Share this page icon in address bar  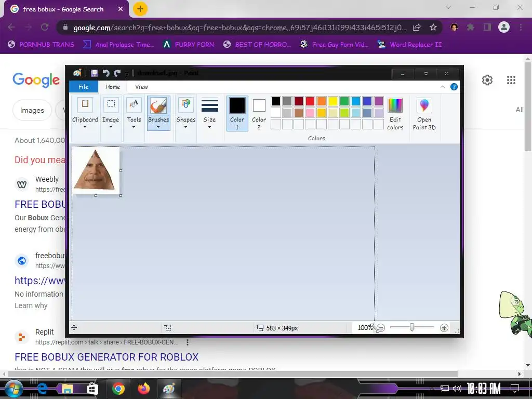point(417,28)
